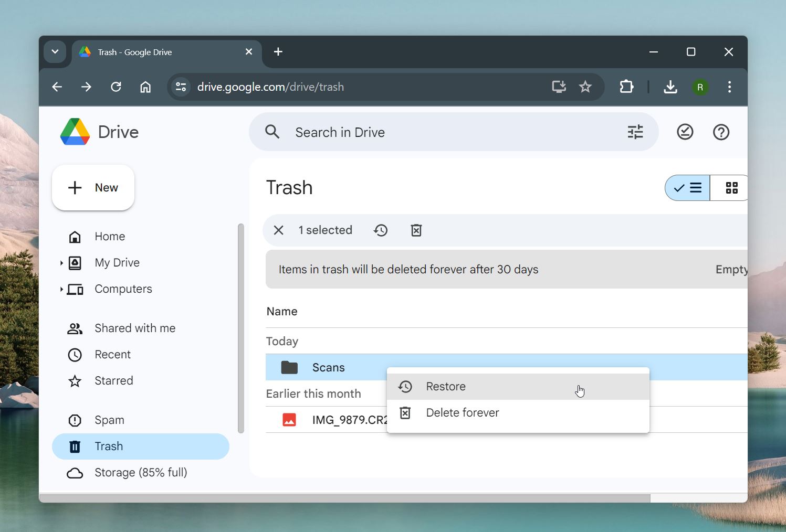
Task: Open the tab search dropdown arrow
Action: pyautogui.click(x=55, y=52)
